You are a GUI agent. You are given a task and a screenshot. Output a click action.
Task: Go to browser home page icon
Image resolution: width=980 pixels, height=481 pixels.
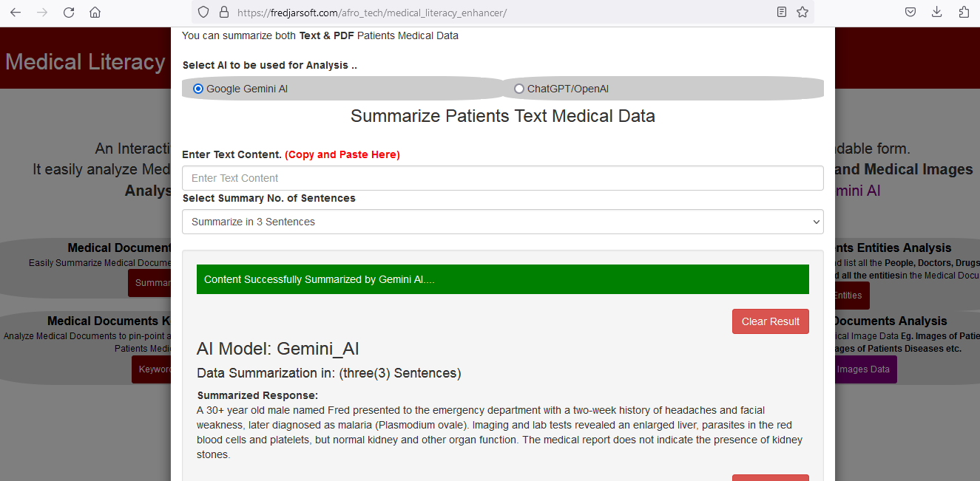pos(95,13)
